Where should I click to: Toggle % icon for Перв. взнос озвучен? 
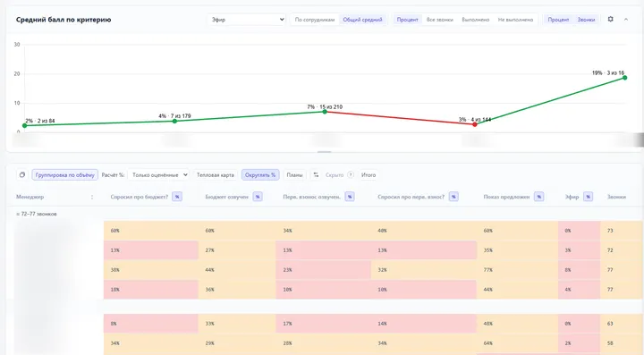pyautogui.click(x=350, y=197)
